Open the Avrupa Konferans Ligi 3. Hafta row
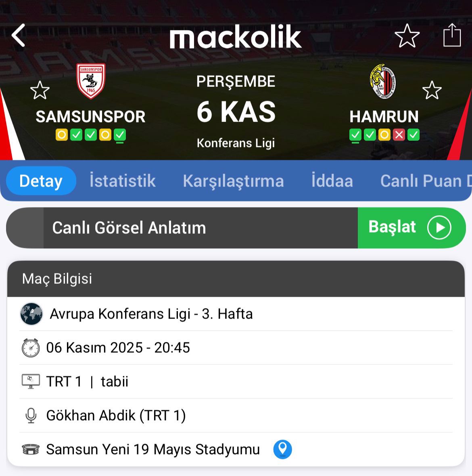This screenshot has height=476, width=472. point(236,314)
